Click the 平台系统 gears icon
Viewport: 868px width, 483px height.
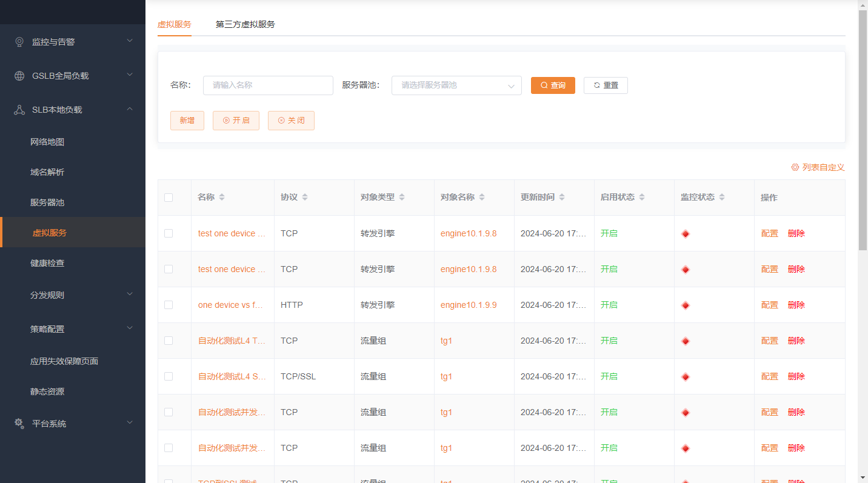pyautogui.click(x=19, y=424)
